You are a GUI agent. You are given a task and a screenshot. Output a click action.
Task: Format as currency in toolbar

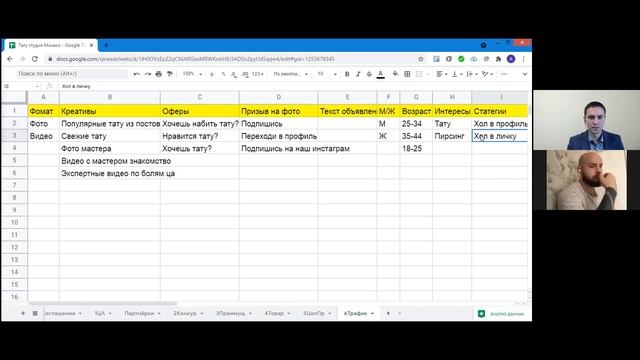coord(212,74)
